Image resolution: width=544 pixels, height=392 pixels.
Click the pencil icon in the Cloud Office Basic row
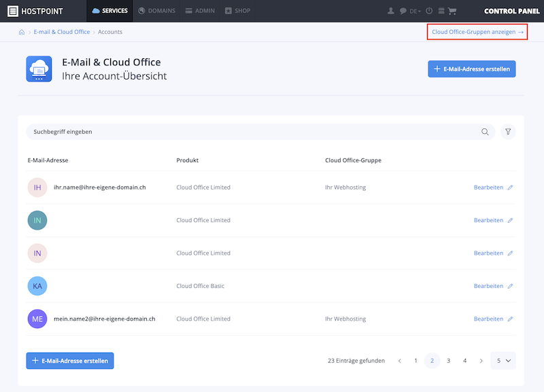coord(510,286)
